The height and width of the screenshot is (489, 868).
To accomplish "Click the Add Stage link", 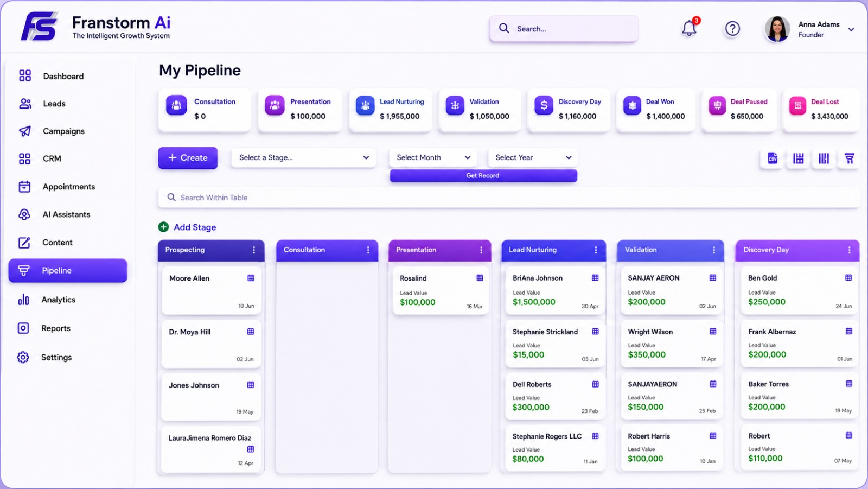I will (195, 227).
